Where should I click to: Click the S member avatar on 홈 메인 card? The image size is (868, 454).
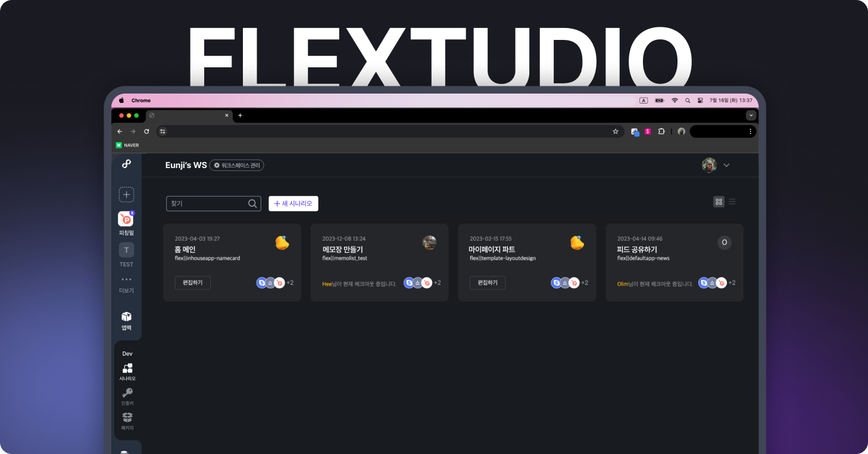261,283
